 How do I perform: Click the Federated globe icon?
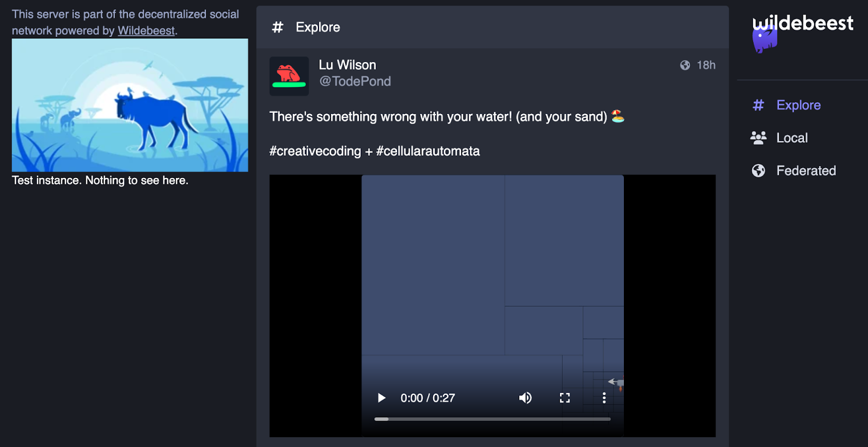[x=758, y=171]
